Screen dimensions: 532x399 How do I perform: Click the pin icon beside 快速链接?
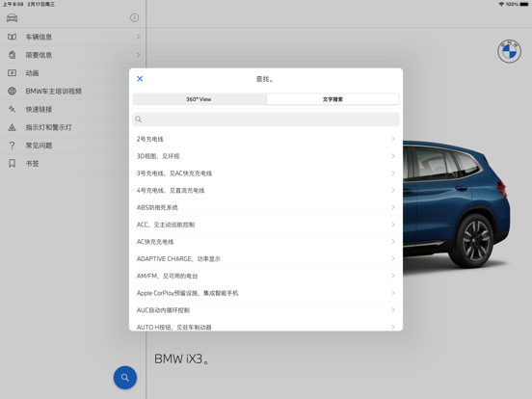click(12, 109)
